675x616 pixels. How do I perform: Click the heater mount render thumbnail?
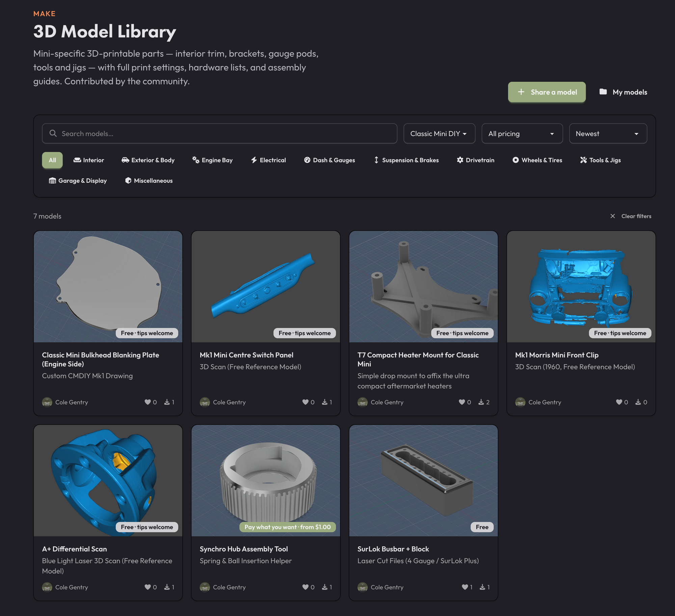coord(423,286)
